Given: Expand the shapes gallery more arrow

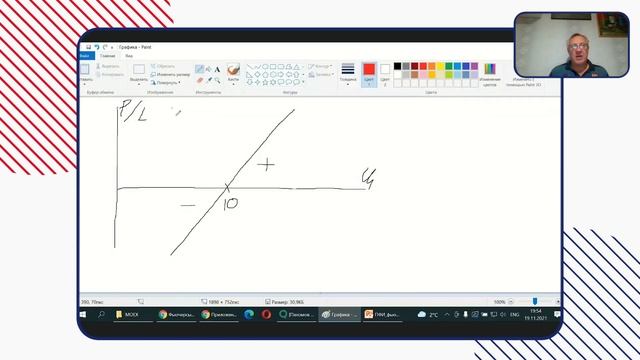Looking at the screenshot, I should [x=303, y=82].
